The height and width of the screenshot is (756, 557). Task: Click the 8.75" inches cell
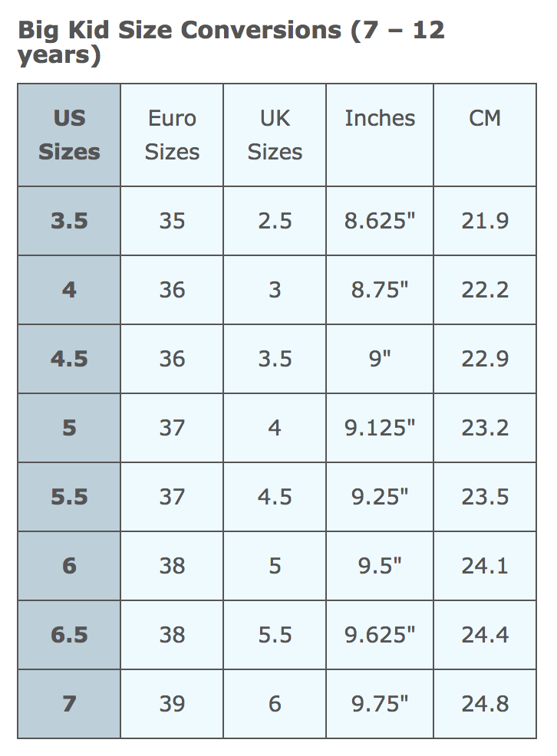380,290
